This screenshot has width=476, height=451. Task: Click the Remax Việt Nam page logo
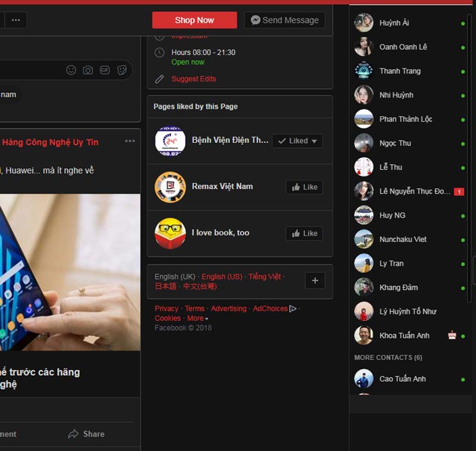170,187
